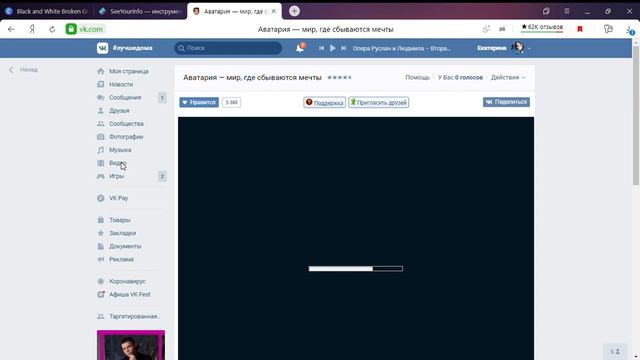
Task: Skip to next track in header player
Action: tap(344, 48)
